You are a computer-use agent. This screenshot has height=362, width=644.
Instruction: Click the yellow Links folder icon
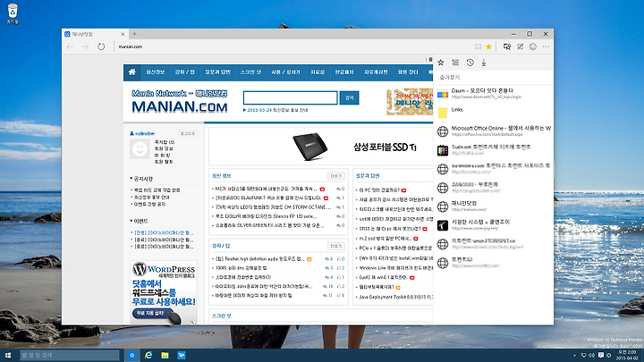coord(443,113)
